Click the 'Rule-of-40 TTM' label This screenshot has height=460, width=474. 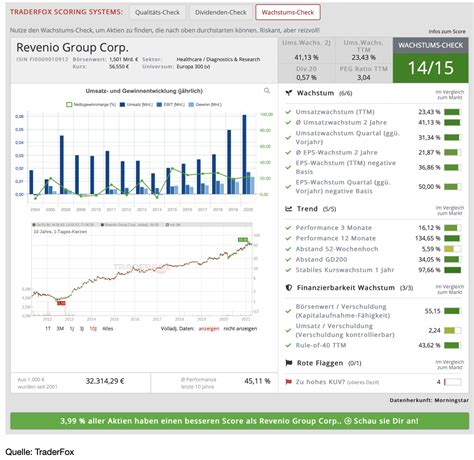coord(321,345)
